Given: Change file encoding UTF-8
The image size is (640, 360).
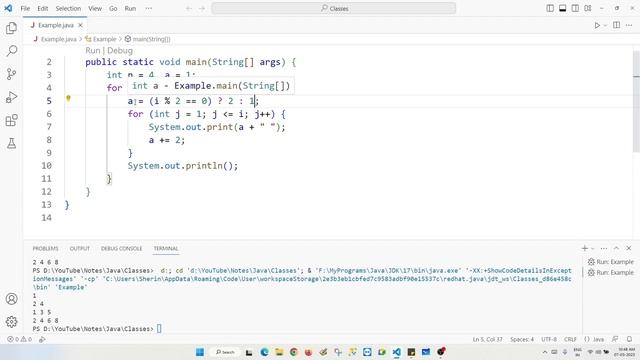Looking at the screenshot, I should (x=549, y=340).
